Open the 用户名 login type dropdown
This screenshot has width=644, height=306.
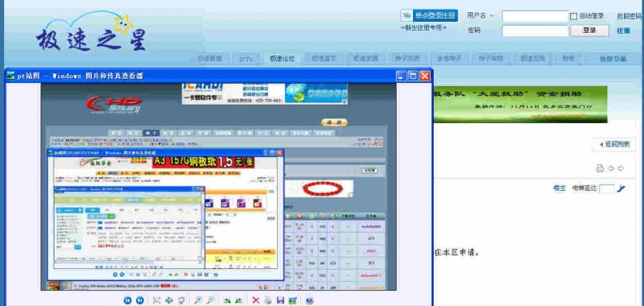coord(480,15)
